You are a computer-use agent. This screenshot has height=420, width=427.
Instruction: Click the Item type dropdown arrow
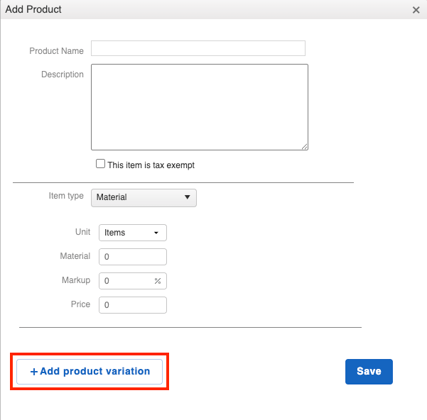[187, 197]
